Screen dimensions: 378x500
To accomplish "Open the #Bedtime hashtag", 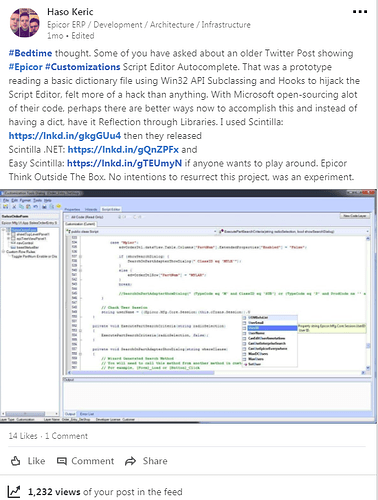I will coord(30,53).
